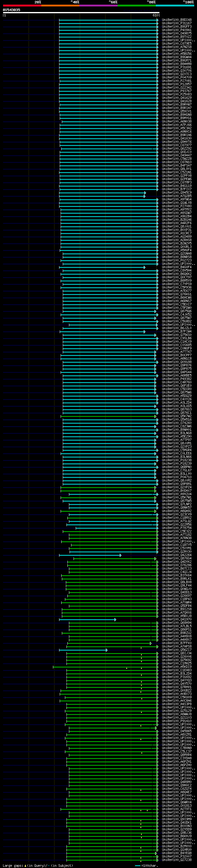The width and height of the screenshot is (197, 868).
Task: Select label UniRef100_P27081
Action: pos(176,81)
